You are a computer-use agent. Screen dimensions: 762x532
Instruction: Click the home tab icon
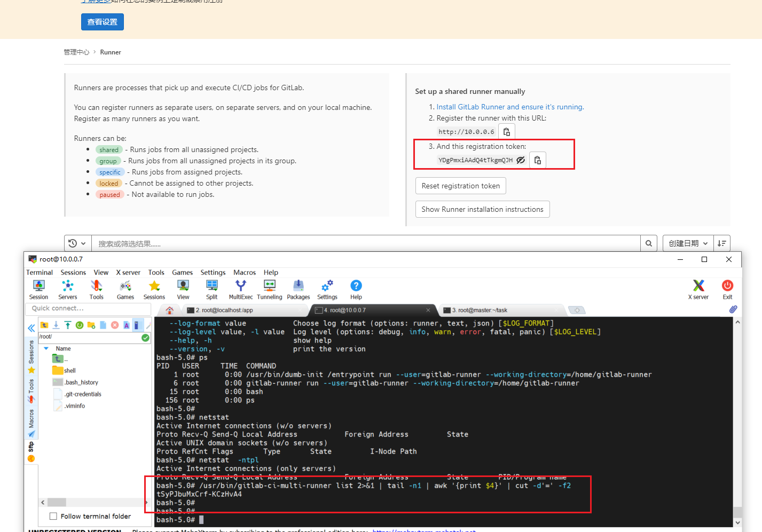click(x=170, y=310)
